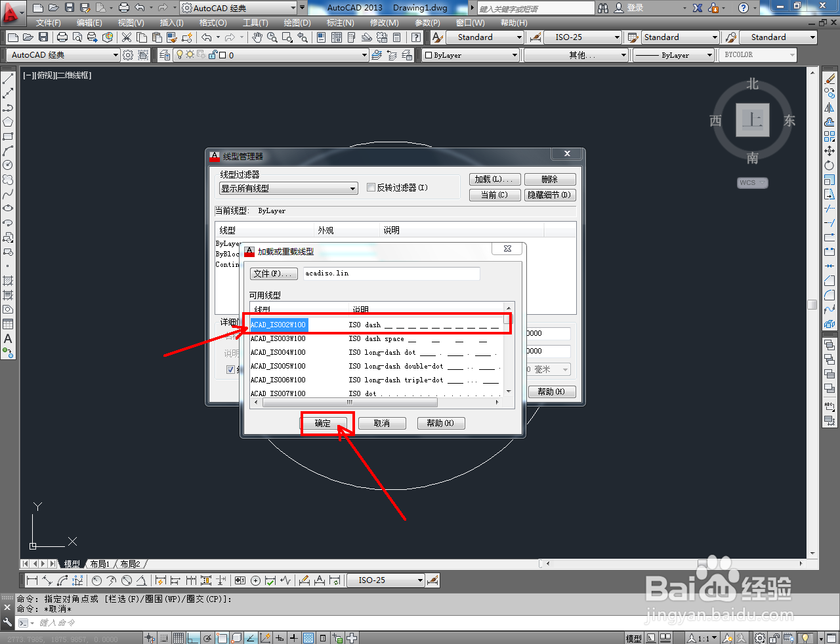Click the Delete button in Linetype Manager
Viewport: 840px width, 644px height.
pos(550,179)
